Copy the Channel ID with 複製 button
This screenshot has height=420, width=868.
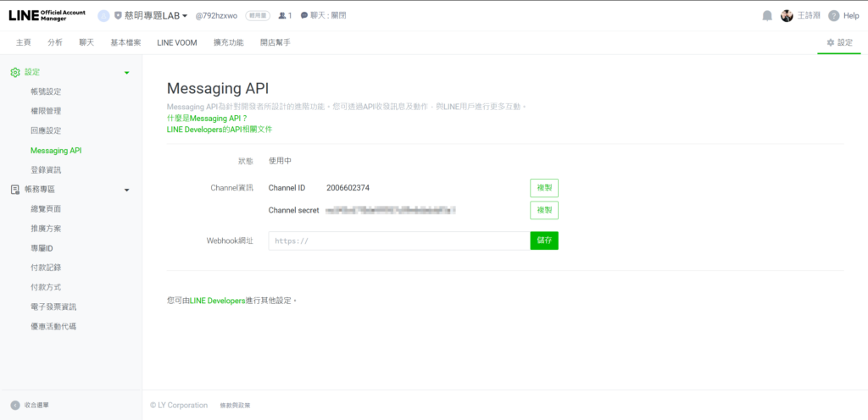544,188
